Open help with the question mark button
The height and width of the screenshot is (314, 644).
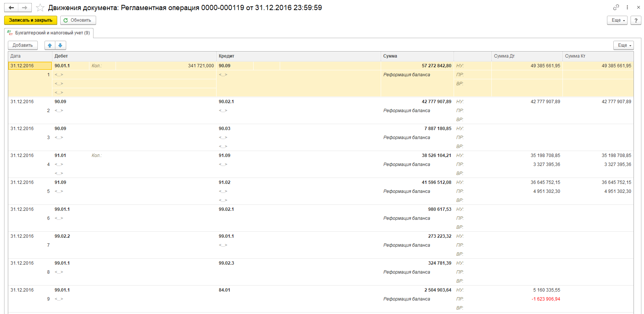click(636, 20)
